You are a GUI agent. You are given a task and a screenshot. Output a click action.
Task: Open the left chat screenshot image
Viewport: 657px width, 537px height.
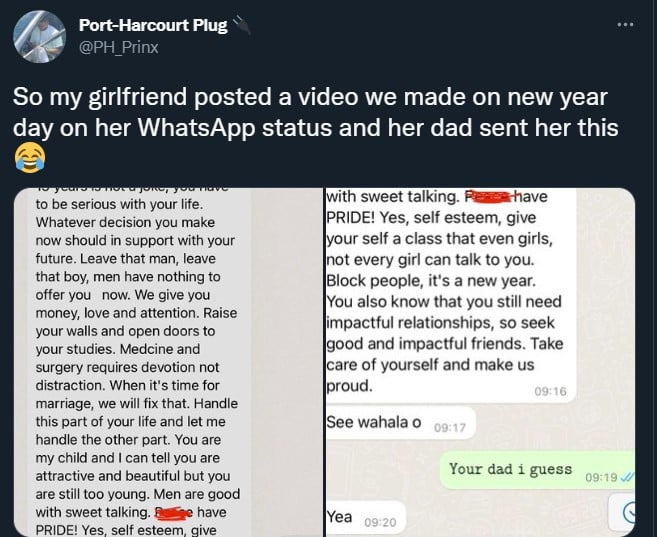[169, 362]
